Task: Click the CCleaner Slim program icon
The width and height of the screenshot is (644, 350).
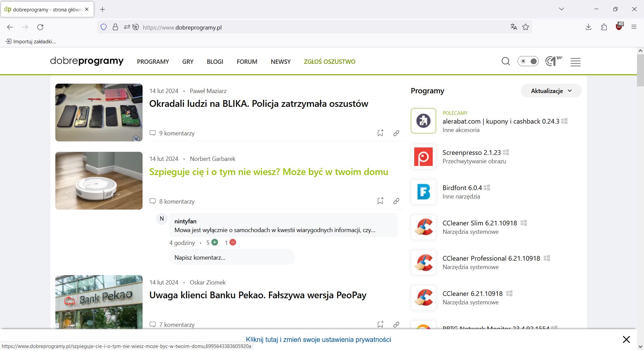Action: [423, 227]
